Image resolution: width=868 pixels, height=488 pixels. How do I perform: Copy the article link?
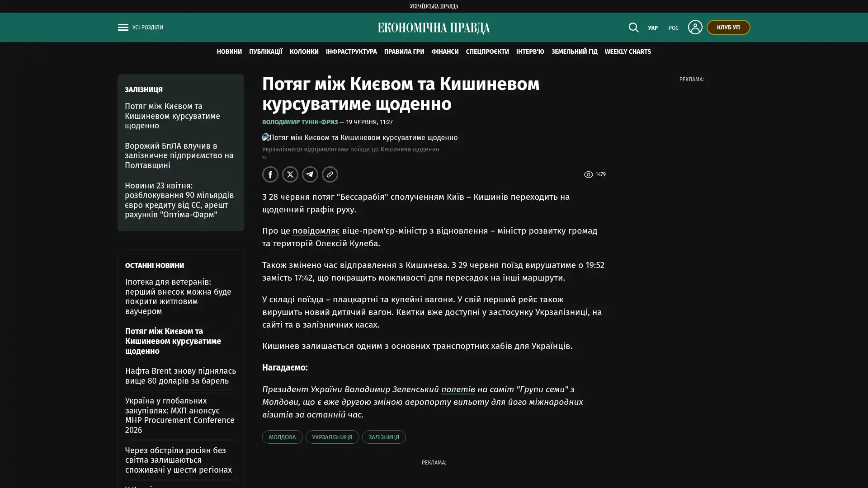click(x=330, y=174)
